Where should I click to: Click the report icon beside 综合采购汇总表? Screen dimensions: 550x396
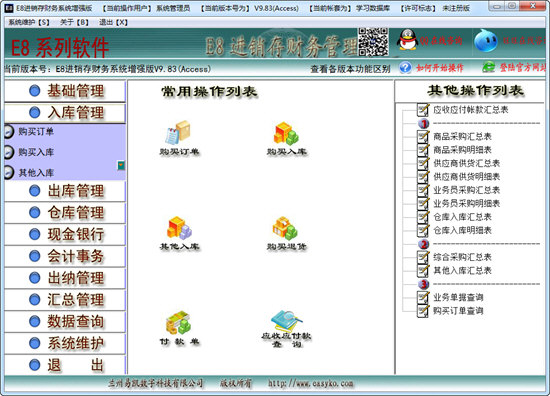pyautogui.click(x=423, y=257)
